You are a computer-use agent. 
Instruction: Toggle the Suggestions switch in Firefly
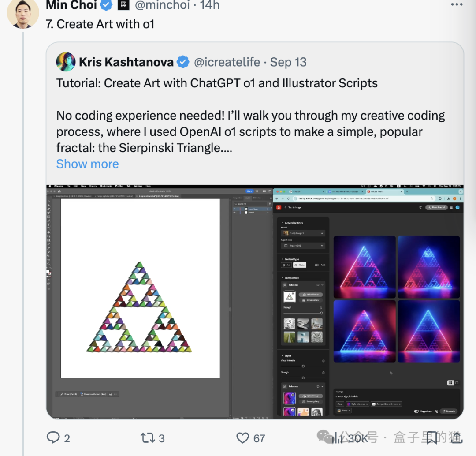[x=416, y=411]
